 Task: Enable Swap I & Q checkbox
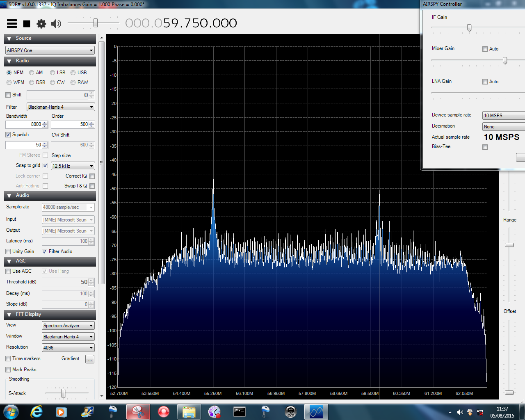click(92, 186)
